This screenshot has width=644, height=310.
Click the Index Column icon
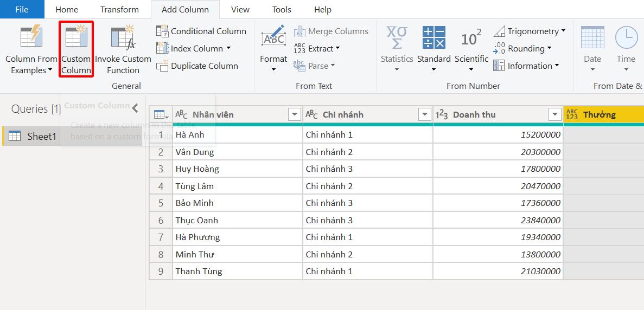pyautogui.click(x=162, y=48)
